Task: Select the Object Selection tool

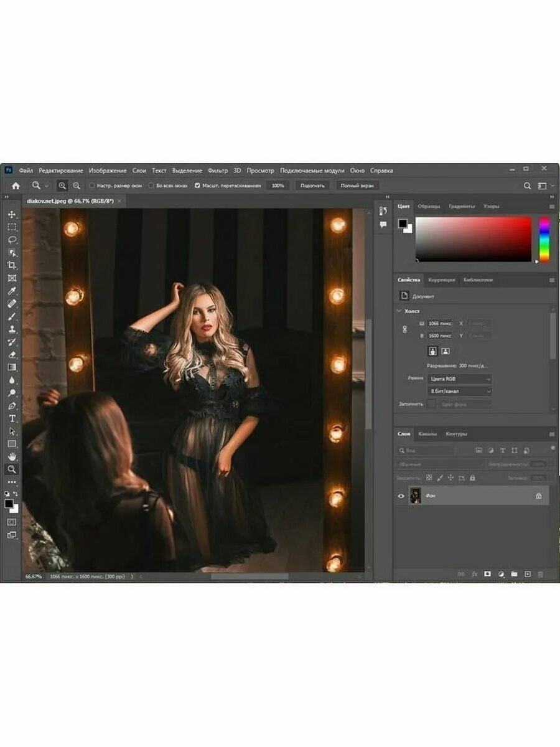Action: pyautogui.click(x=12, y=252)
